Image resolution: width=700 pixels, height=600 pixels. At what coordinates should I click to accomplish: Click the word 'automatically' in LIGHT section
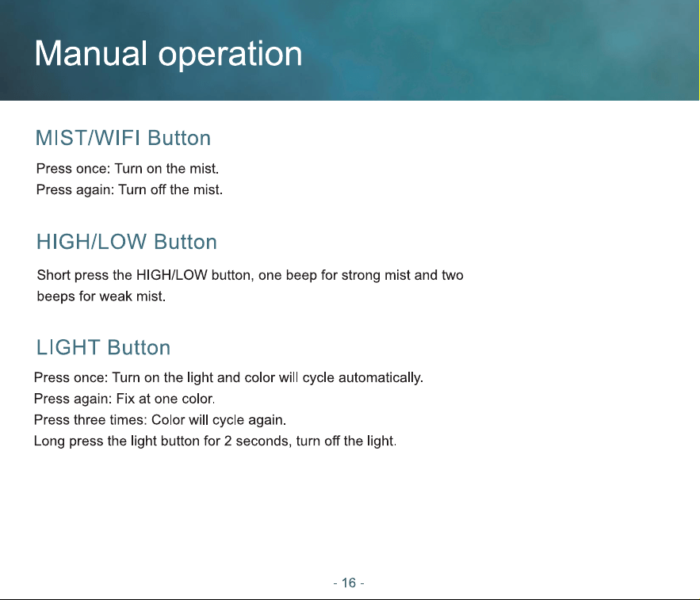(381, 378)
